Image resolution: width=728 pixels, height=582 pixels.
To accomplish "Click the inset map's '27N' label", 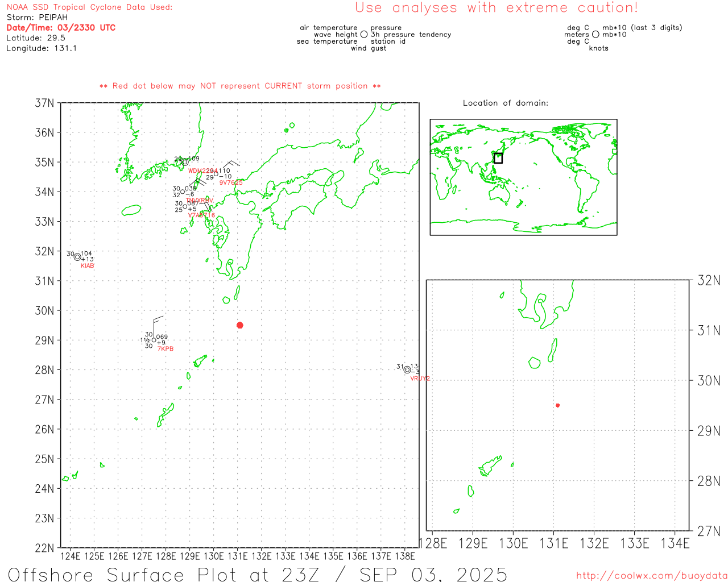I will point(709,531).
